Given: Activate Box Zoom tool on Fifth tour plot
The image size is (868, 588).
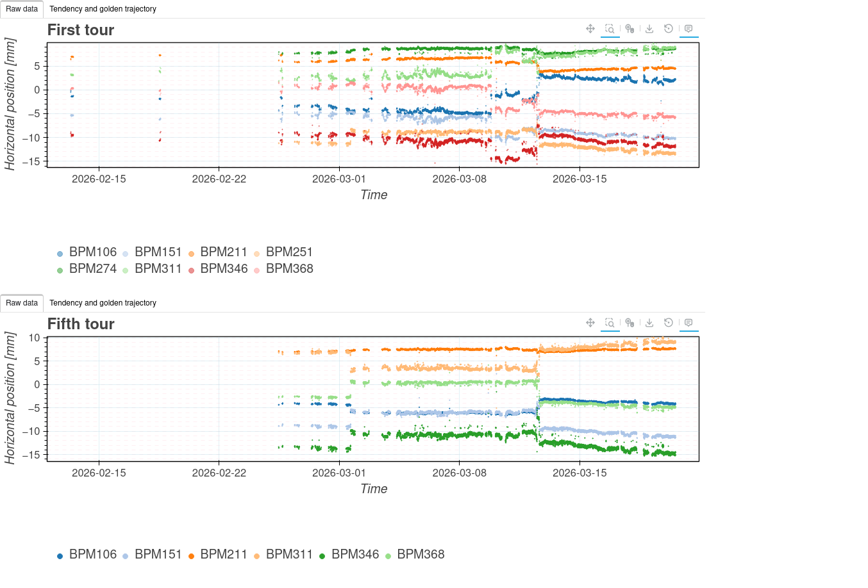Looking at the screenshot, I should coord(610,323).
